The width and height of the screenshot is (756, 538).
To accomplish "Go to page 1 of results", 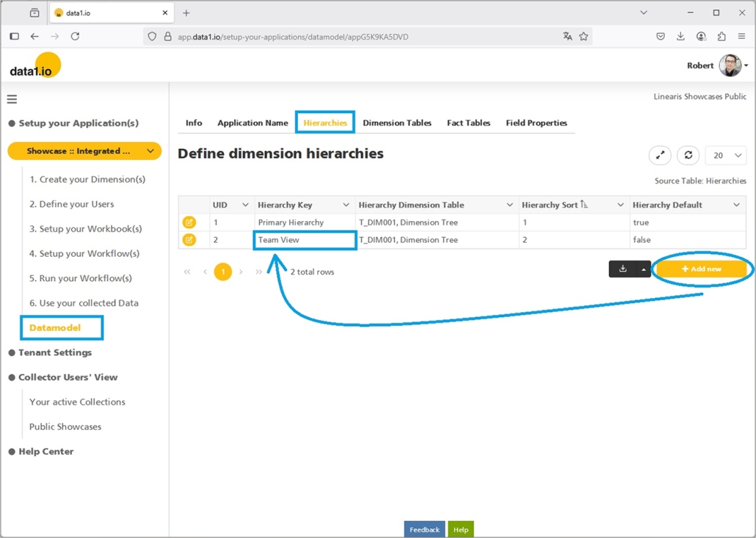I will coord(222,272).
